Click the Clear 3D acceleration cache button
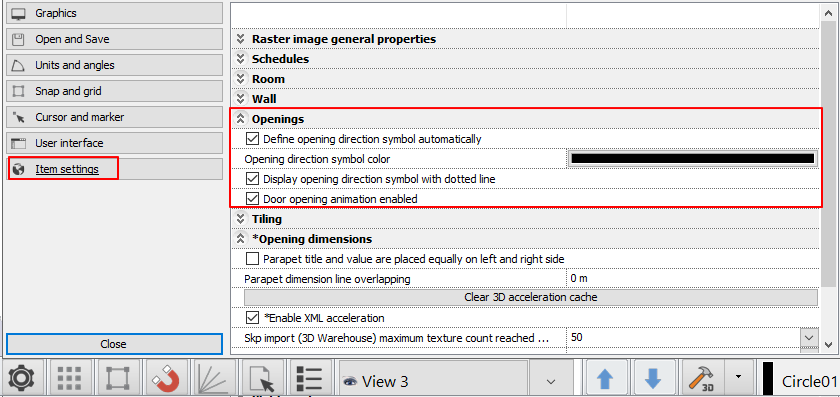The width and height of the screenshot is (840, 397). point(531,297)
